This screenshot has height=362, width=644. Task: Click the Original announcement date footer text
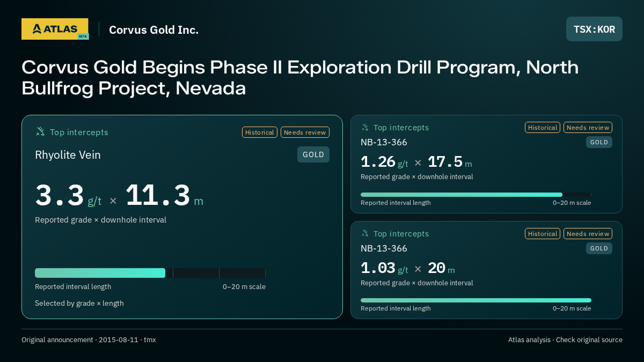[89, 339]
